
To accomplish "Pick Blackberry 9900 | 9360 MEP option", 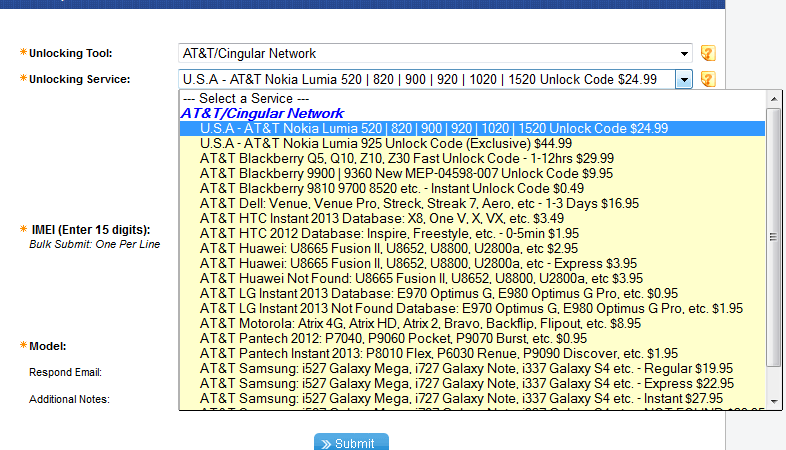I will [472, 173].
